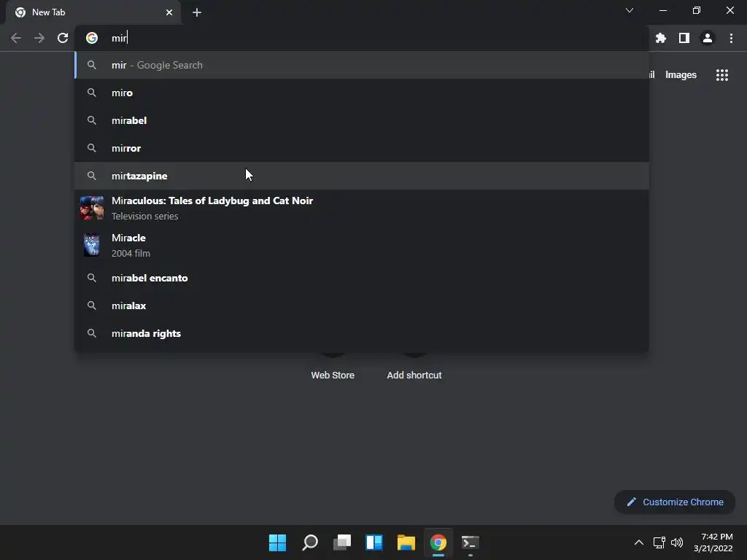
Task: Open Widgets from the taskbar
Action: pos(374,542)
